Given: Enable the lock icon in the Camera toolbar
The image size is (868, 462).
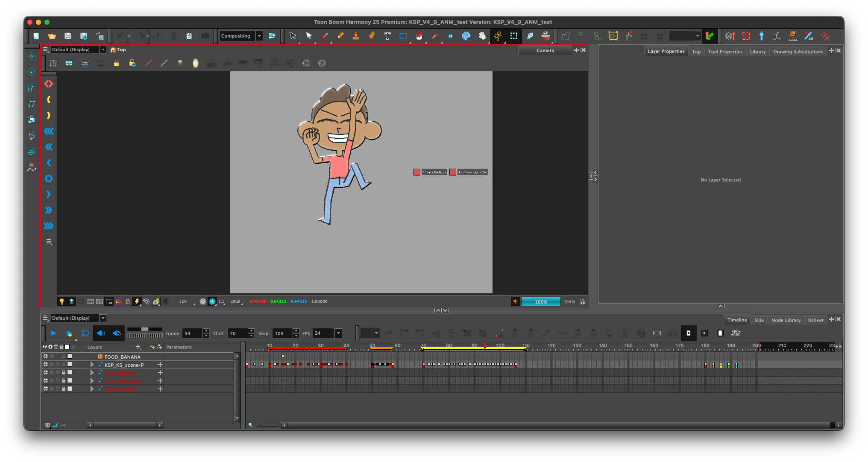Looking at the screenshot, I should [x=117, y=63].
